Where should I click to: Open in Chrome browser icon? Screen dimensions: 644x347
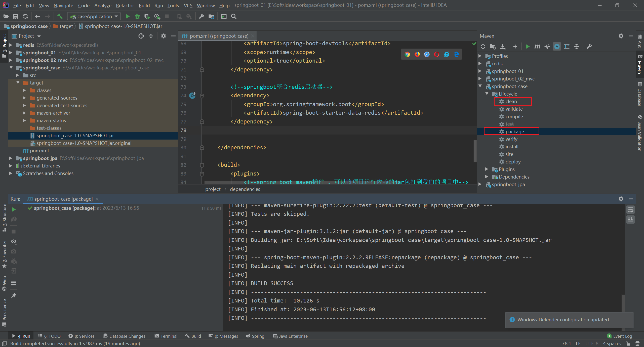(x=407, y=54)
